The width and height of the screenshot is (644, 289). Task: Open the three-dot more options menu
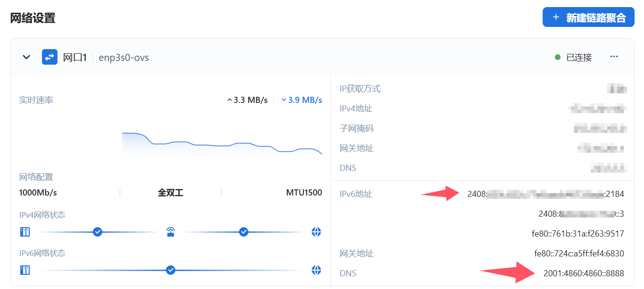(x=614, y=57)
